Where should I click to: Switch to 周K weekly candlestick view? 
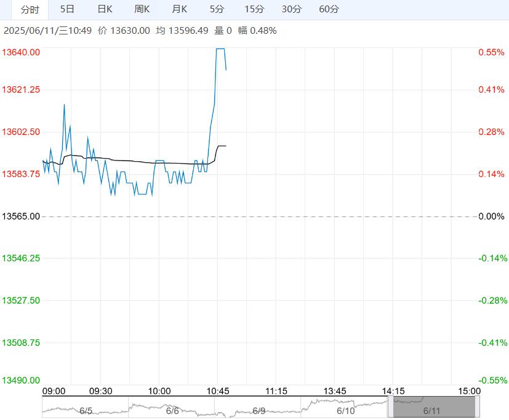coord(142,9)
